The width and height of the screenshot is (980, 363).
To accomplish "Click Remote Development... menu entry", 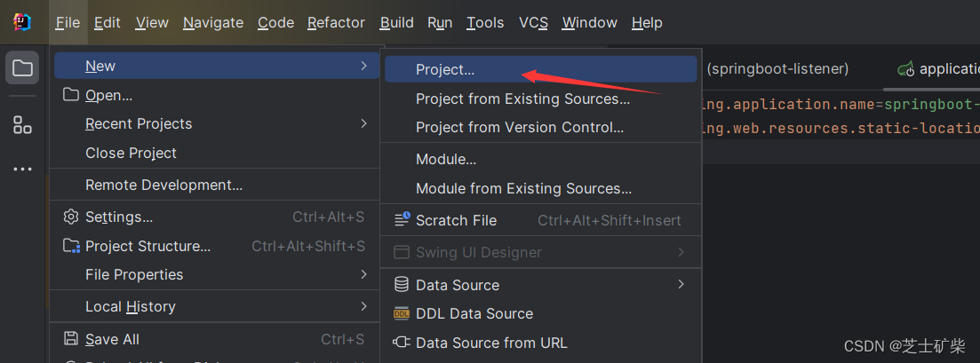I will [163, 185].
